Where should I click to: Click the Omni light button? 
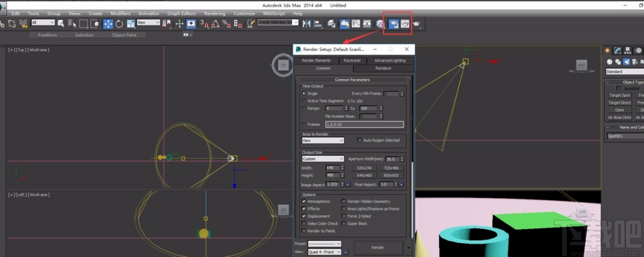coord(619,110)
